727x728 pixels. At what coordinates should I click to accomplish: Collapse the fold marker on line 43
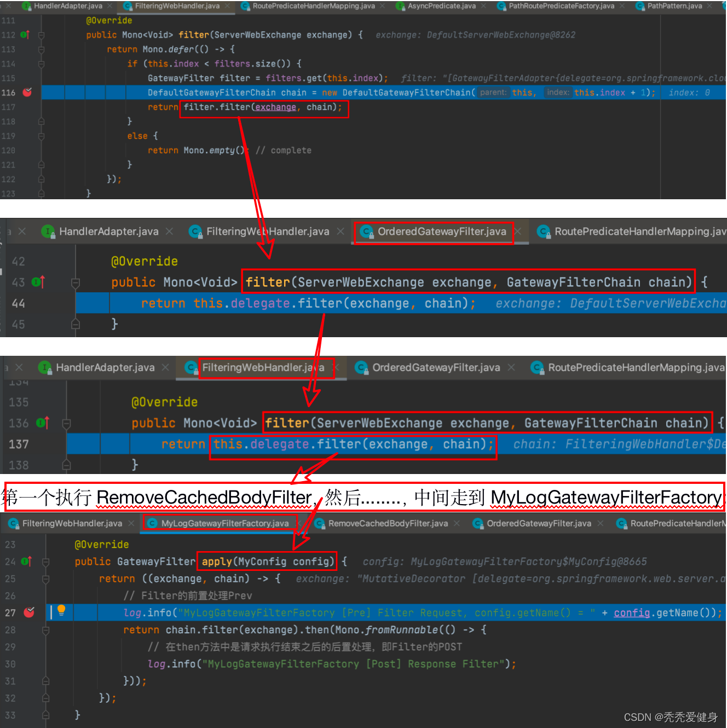pos(76,282)
